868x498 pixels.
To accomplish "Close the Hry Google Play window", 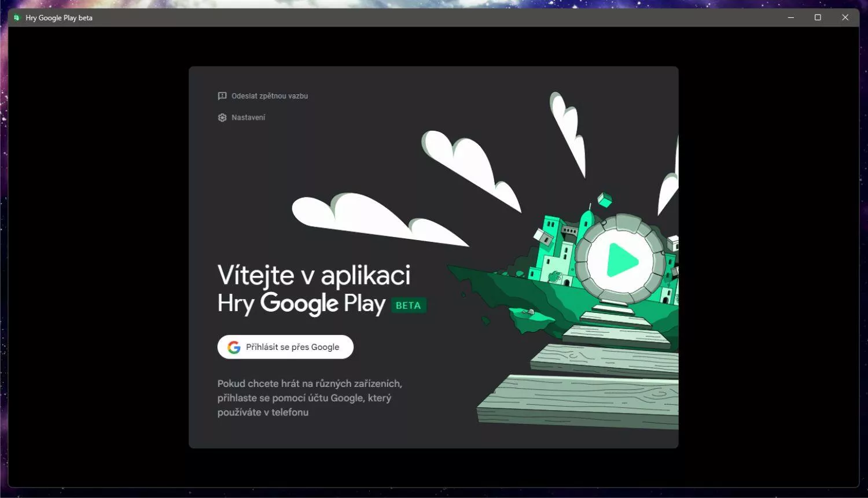I will coord(845,18).
